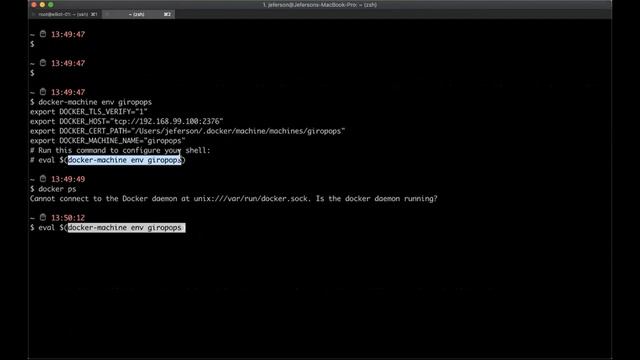The image size is (640, 360).
Task: Maximize the terminal using the green button
Action: 51,5
